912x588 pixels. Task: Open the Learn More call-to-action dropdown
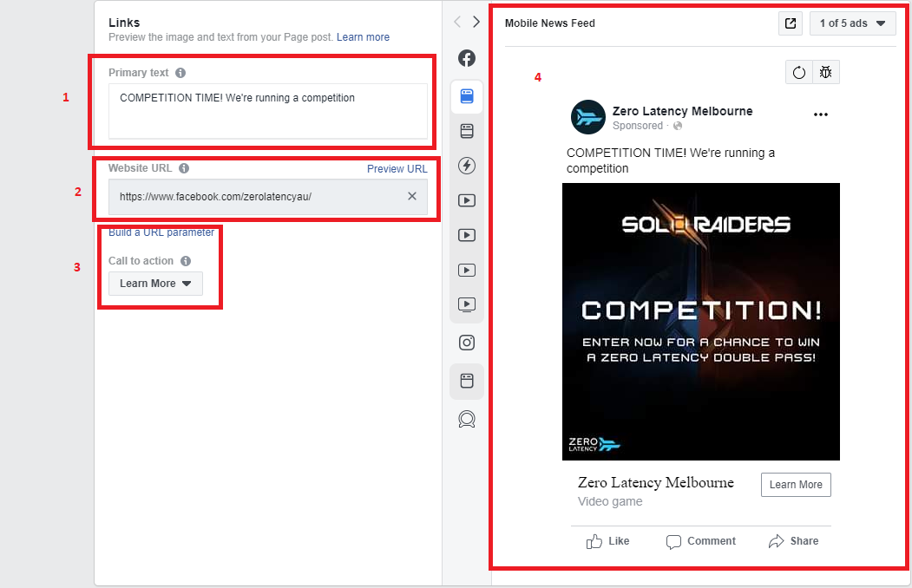tap(155, 284)
